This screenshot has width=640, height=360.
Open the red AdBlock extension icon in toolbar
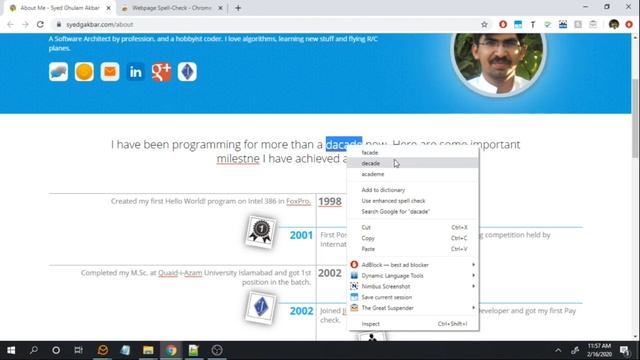pyautogui.click(x=503, y=24)
